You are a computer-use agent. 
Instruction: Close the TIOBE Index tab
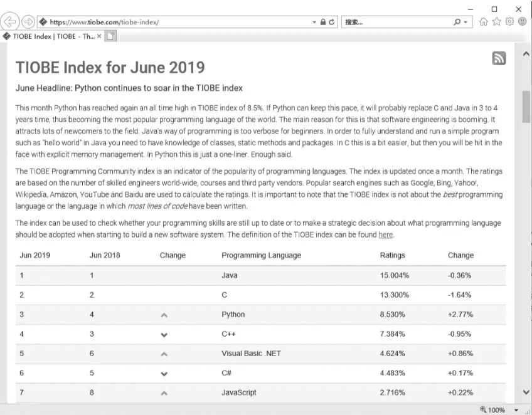tap(99, 36)
